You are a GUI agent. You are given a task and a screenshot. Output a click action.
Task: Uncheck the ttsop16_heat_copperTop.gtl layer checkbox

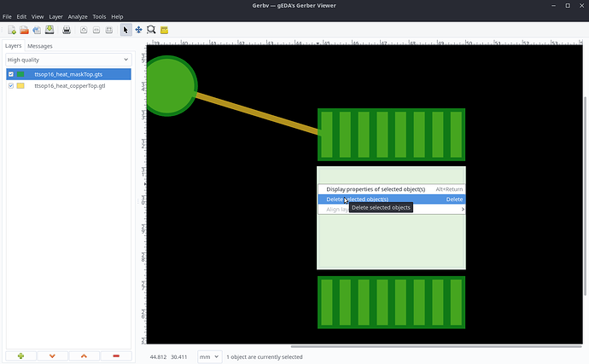coord(11,86)
